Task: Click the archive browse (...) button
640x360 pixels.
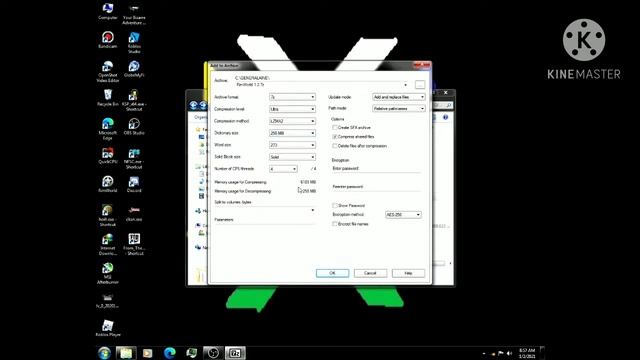Action: click(x=420, y=84)
